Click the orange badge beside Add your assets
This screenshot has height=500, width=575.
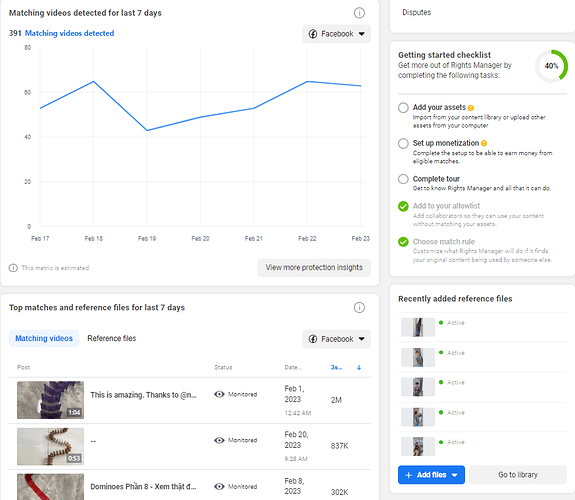[471, 108]
